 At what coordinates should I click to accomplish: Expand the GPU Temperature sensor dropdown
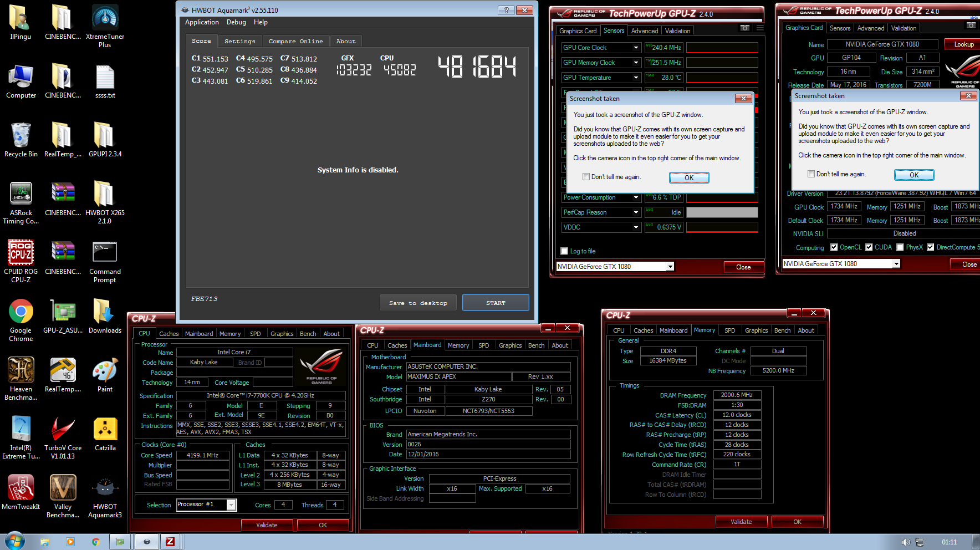[x=636, y=78]
